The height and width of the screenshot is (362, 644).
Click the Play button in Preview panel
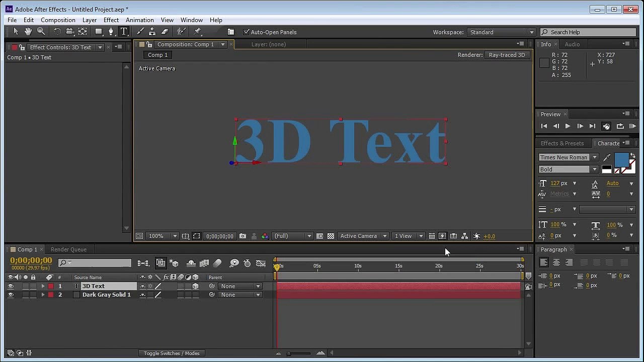point(568,126)
